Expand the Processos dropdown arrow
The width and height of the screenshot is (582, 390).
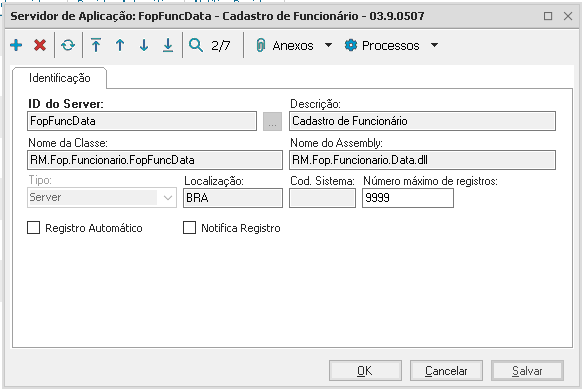coord(434,45)
